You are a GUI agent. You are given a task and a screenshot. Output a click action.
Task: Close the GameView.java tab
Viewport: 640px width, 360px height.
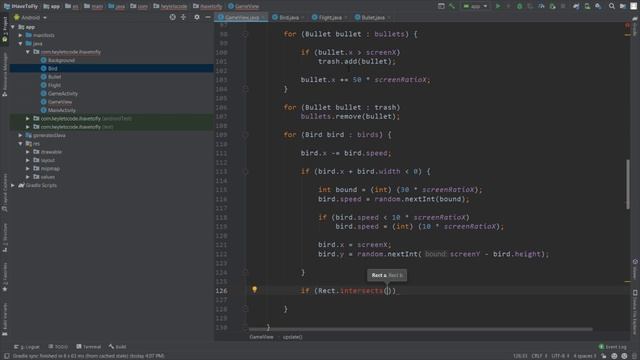click(x=263, y=18)
